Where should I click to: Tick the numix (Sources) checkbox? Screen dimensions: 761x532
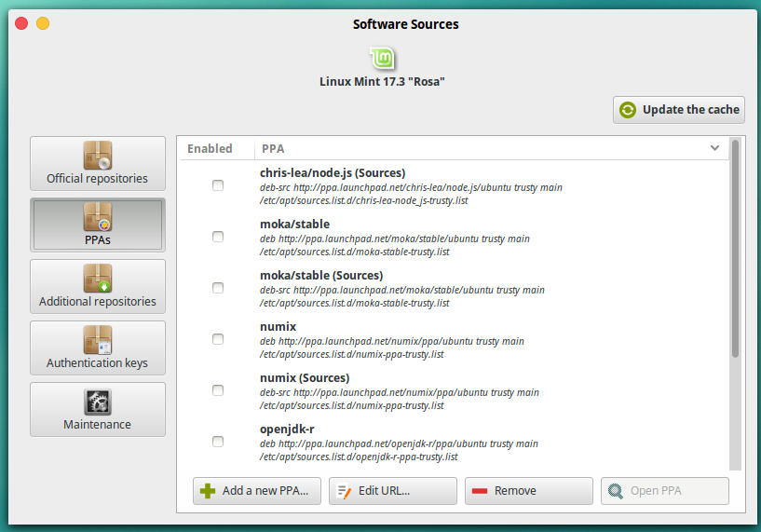pyautogui.click(x=218, y=390)
